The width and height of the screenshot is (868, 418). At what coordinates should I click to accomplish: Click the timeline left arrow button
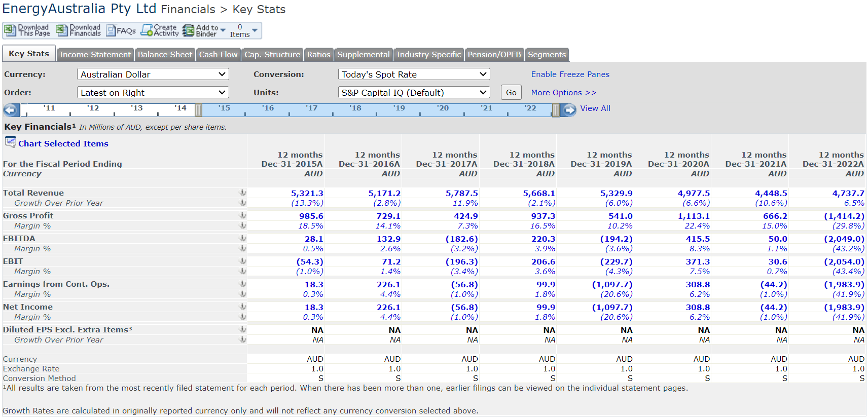(11, 110)
